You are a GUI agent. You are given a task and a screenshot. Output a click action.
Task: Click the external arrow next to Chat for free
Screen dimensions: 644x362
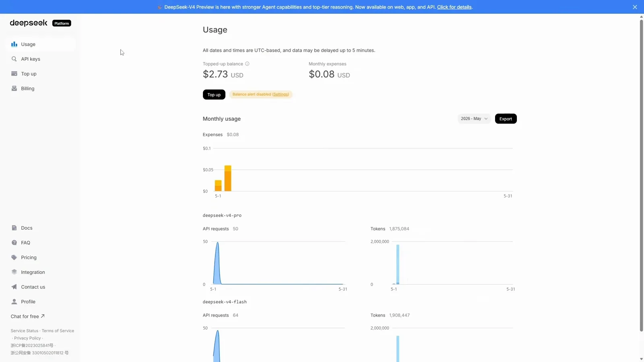(43, 316)
